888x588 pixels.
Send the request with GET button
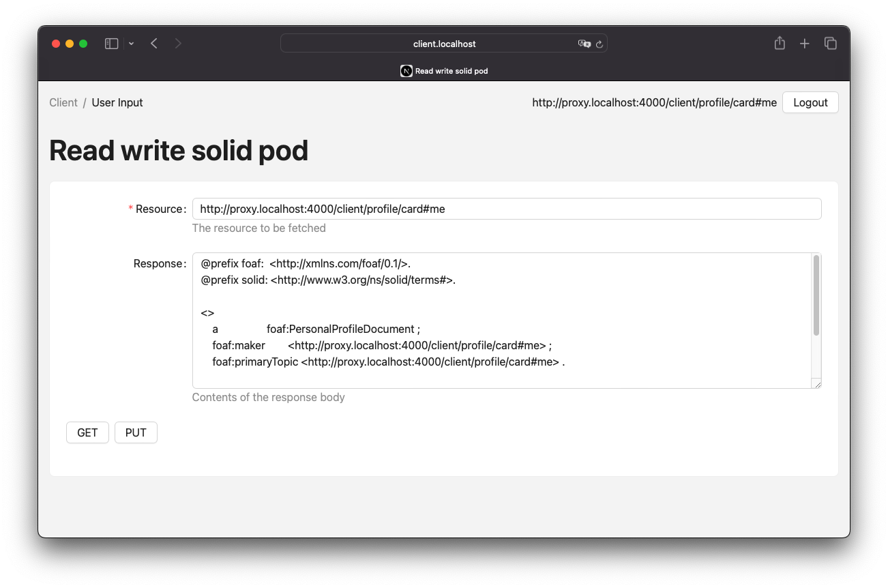point(87,432)
